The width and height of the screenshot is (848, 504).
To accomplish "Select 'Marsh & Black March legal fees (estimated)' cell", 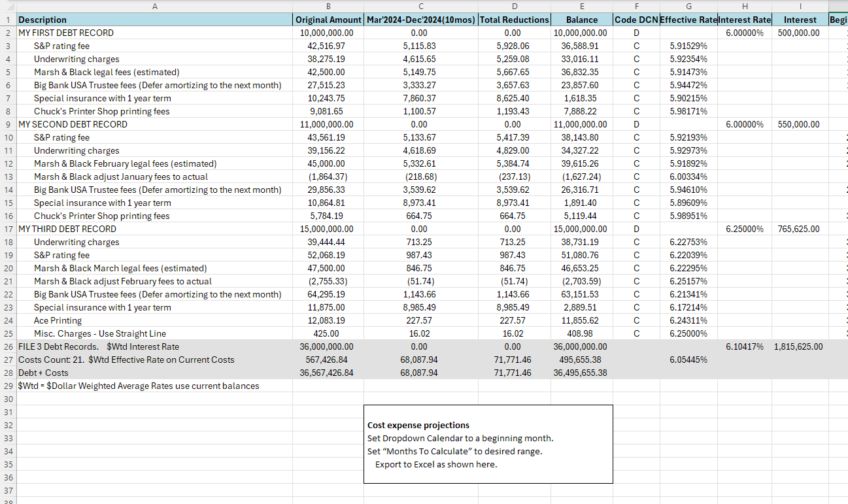I will pyautogui.click(x=154, y=268).
